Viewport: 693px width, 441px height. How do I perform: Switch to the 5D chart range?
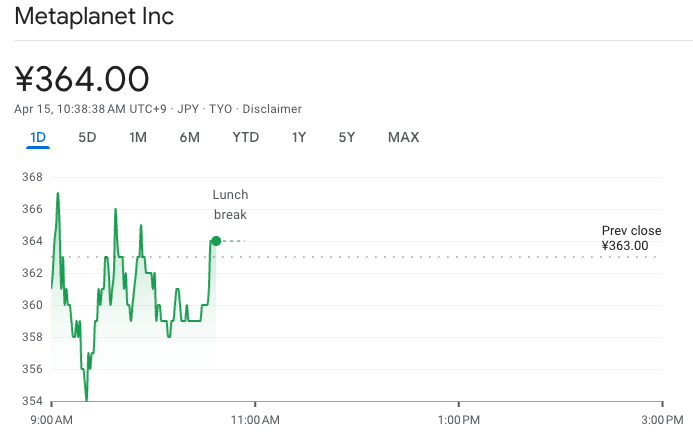(x=87, y=137)
